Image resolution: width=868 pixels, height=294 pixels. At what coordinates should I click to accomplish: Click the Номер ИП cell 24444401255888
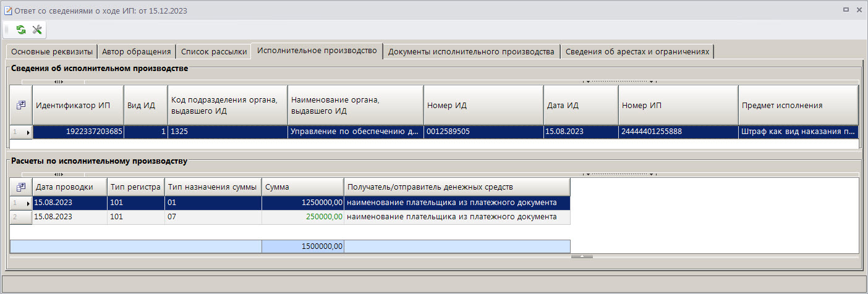678,132
